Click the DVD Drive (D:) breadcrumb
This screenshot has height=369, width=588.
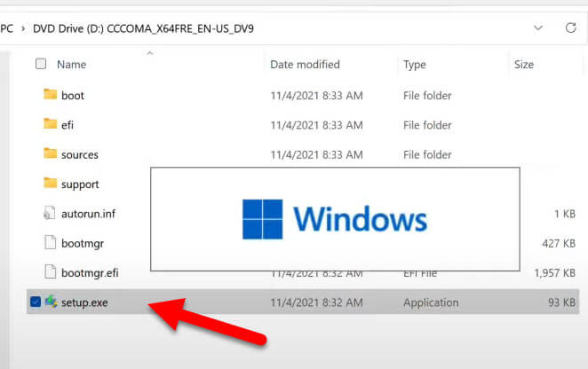click(143, 28)
